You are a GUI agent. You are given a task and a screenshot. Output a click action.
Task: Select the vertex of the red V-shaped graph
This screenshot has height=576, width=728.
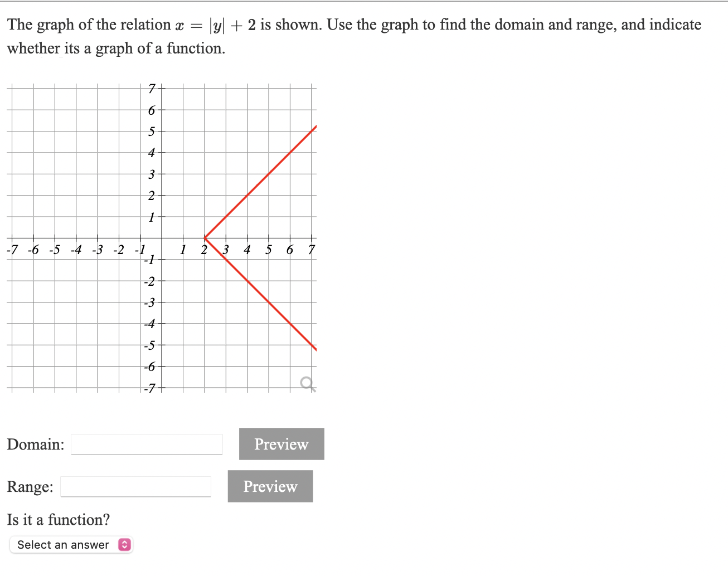pyautogui.click(x=206, y=238)
